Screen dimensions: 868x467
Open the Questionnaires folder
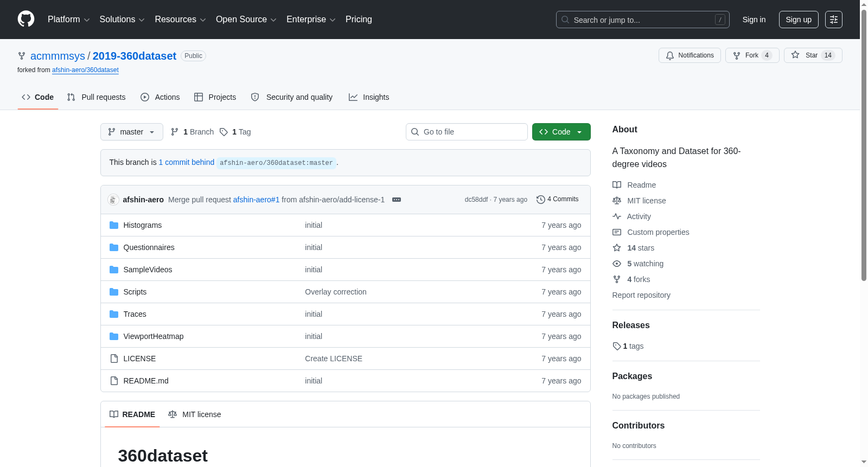[x=149, y=247]
